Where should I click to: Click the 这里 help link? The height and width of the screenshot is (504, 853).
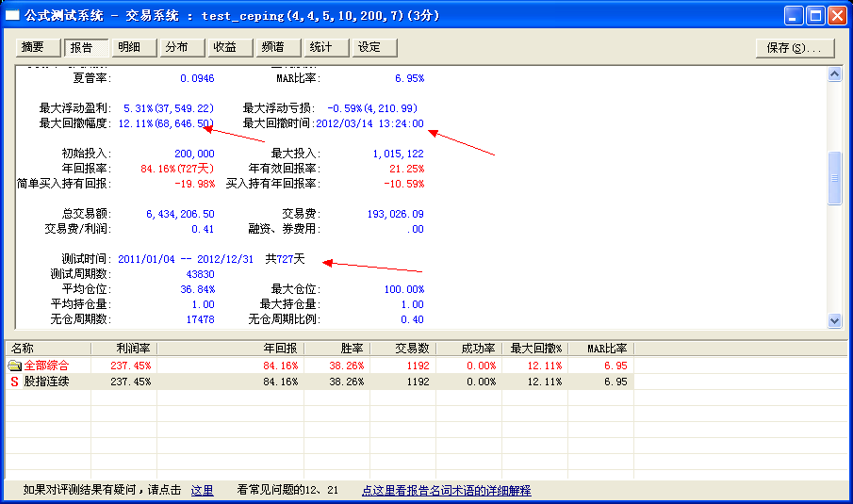pyautogui.click(x=203, y=491)
